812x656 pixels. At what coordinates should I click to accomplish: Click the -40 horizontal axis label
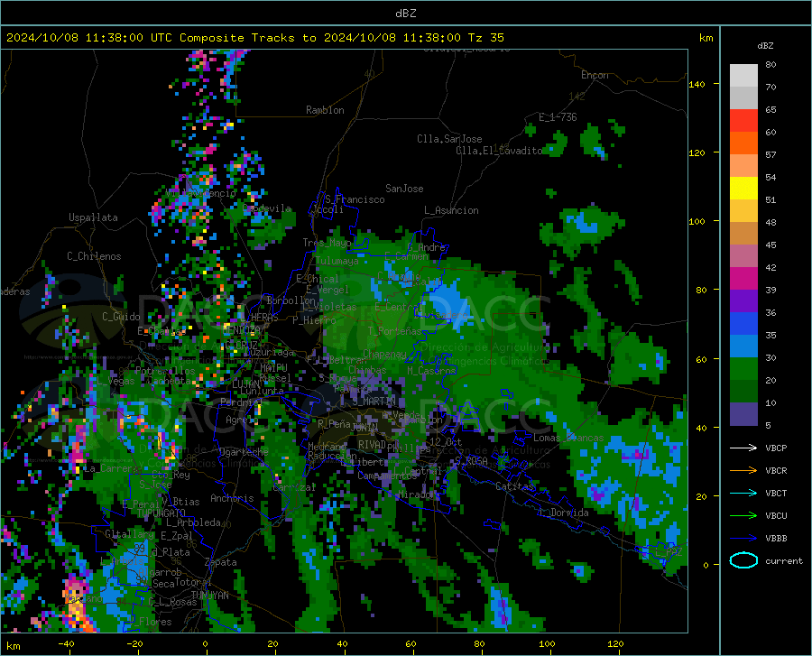click(66, 644)
